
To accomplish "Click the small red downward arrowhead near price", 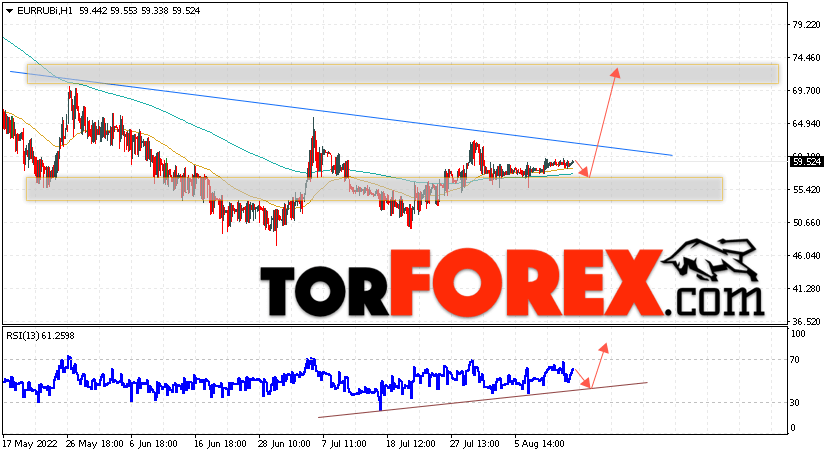I will point(585,172).
